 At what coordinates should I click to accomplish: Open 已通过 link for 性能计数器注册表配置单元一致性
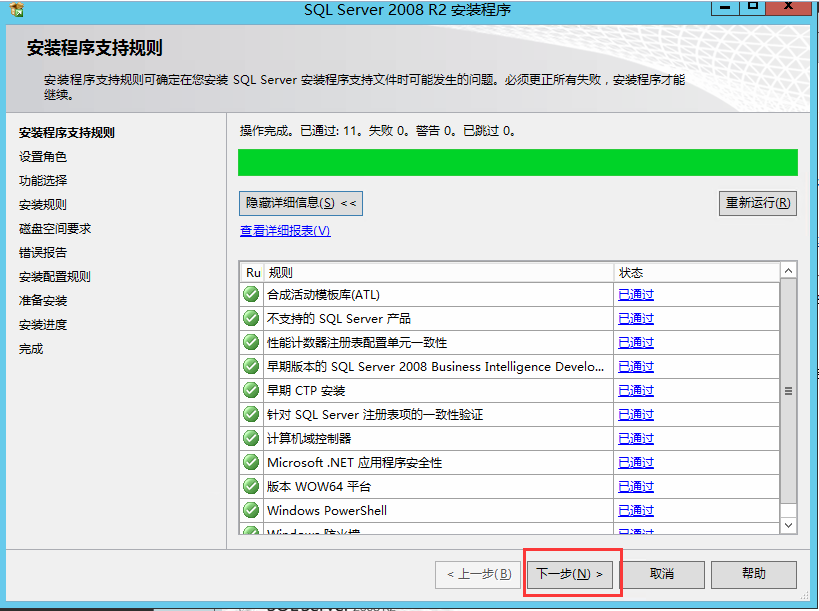click(x=636, y=343)
